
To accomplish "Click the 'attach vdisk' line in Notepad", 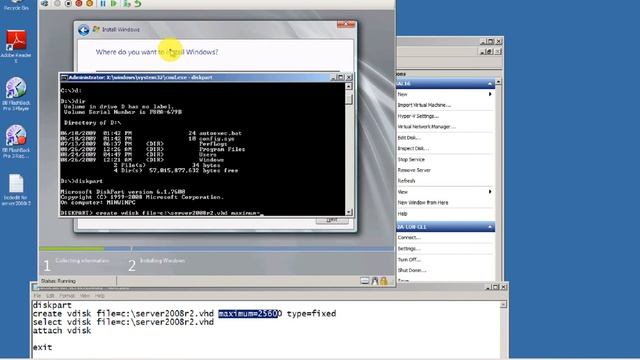I will (62, 331).
